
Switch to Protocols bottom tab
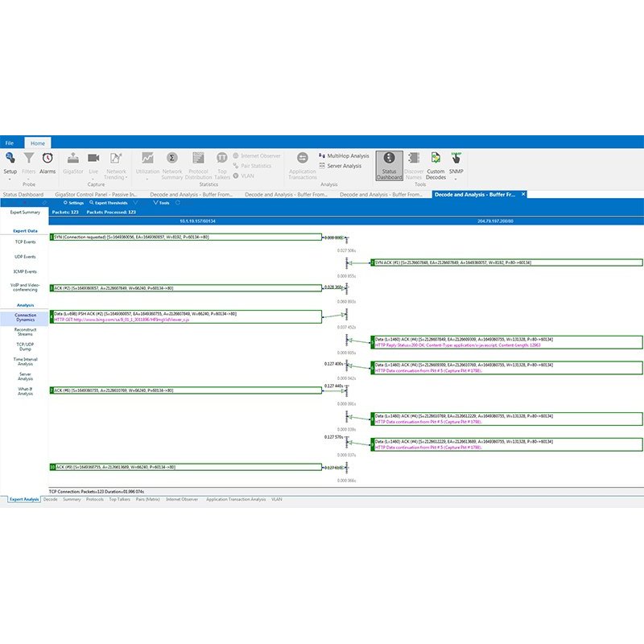click(95, 499)
